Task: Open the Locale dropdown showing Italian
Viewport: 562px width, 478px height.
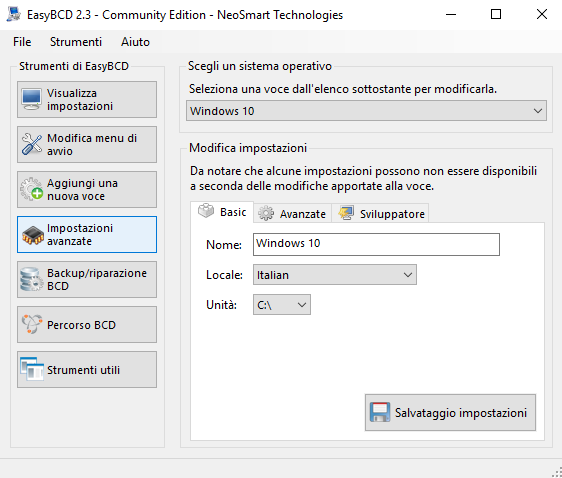Action: point(335,275)
